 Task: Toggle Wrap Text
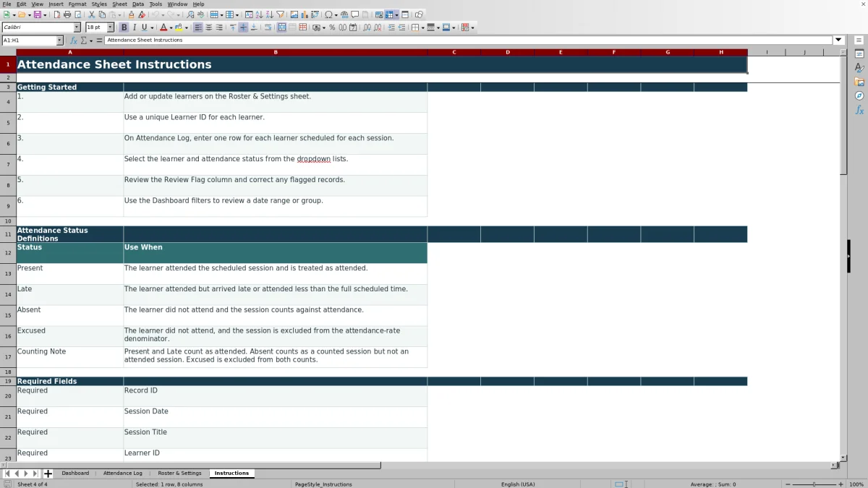[x=268, y=27]
